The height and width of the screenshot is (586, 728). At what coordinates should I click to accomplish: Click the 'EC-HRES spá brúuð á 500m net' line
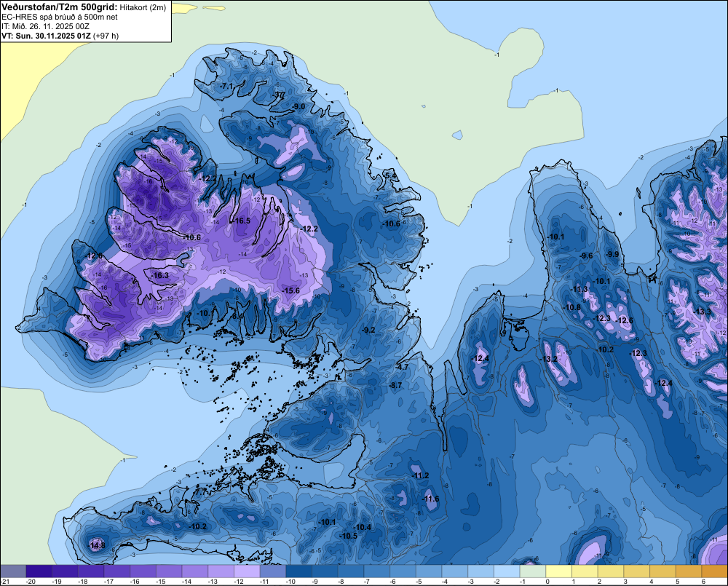[60, 17]
